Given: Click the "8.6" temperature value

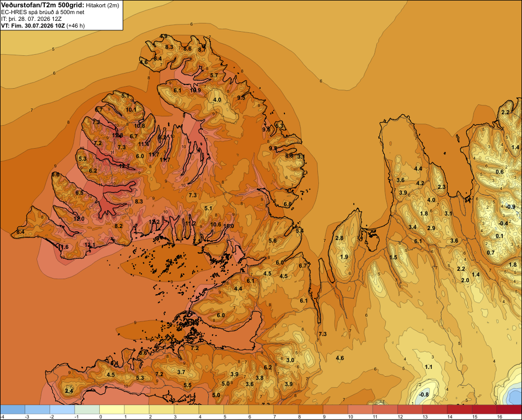Looking at the screenshot, I should coord(187,49).
